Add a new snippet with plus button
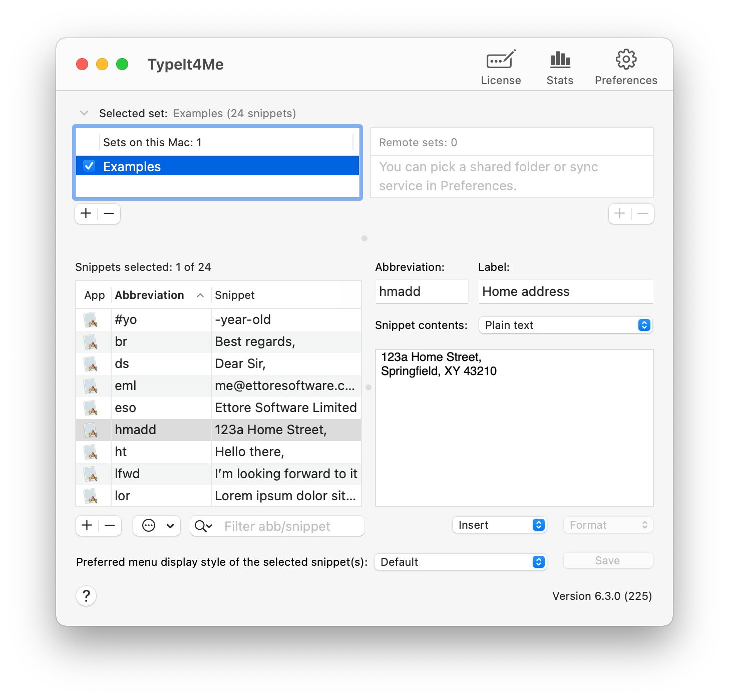Viewport: 729px width, 700px height. [x=87, y=525]
